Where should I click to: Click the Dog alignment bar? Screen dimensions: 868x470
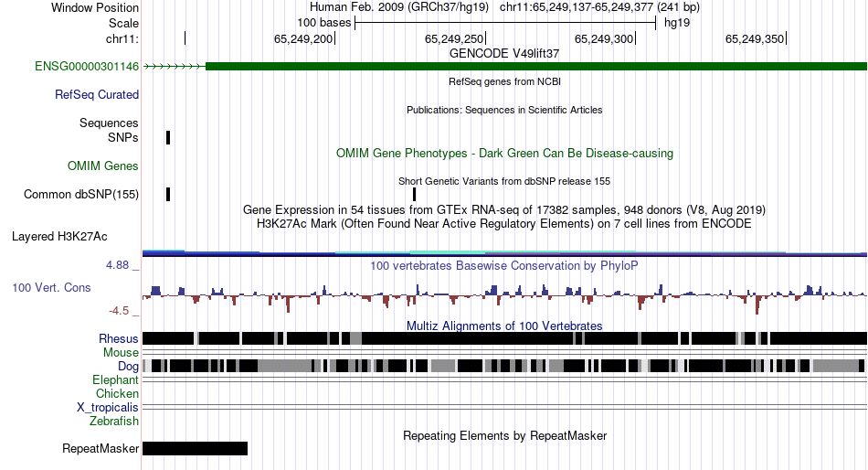tap(504, 366)
